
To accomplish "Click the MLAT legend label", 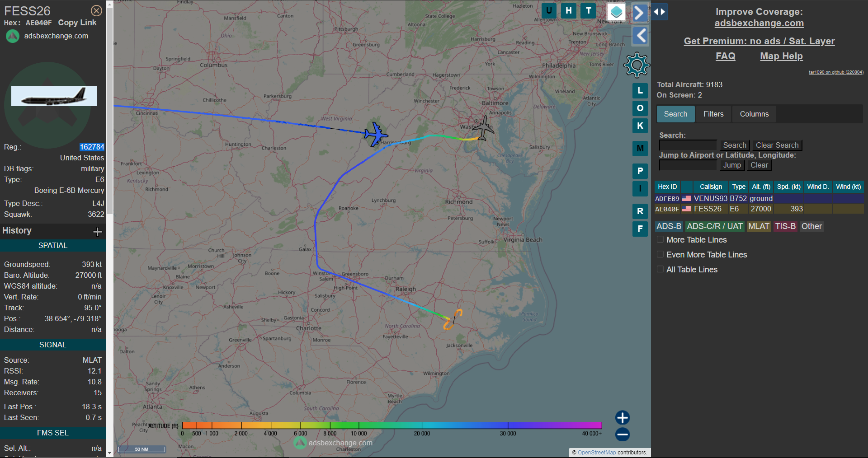I will (759, 226).
